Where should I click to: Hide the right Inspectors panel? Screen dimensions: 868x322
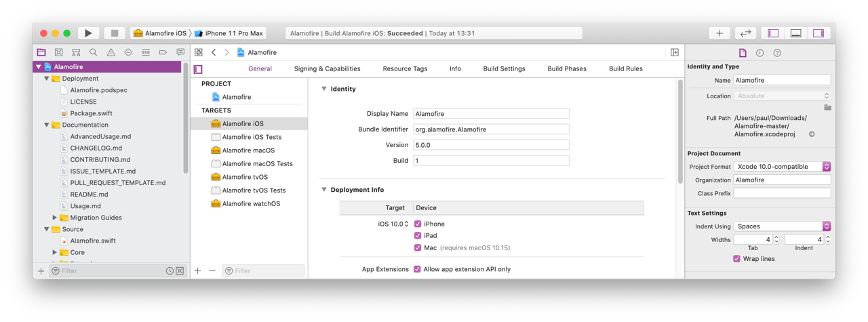[818, 33]
